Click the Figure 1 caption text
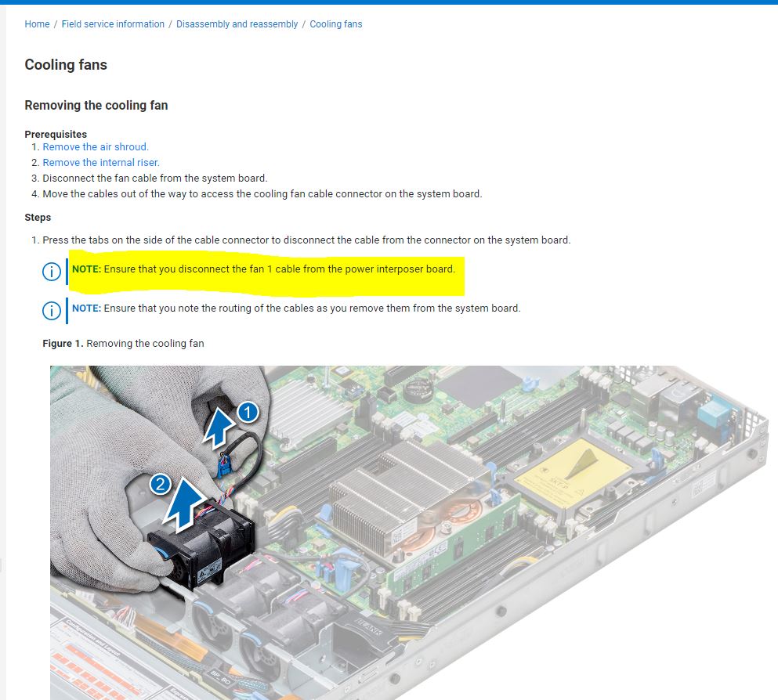Image resolution: width=778 pixels, height=700 pixels. (122, 343)
